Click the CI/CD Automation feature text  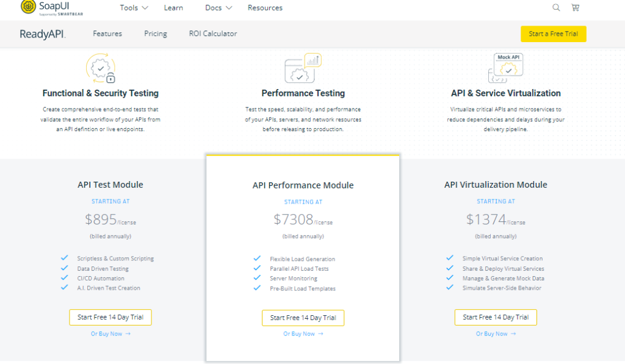pyautogui.click(x=101, y=279)
